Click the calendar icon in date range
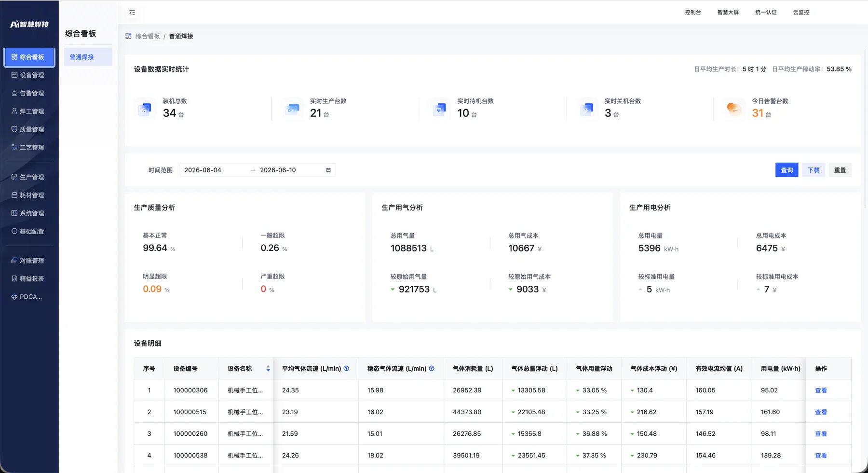 click(328, 170)
